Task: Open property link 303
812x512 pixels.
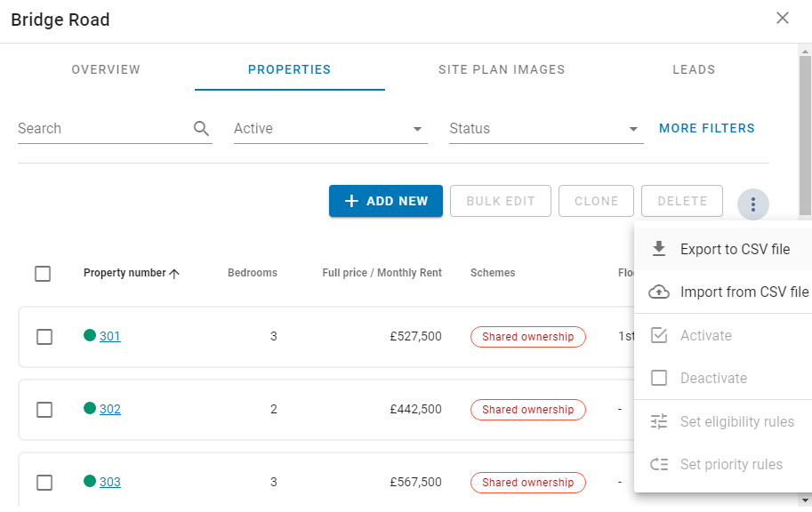Action: tap(109, 482)
